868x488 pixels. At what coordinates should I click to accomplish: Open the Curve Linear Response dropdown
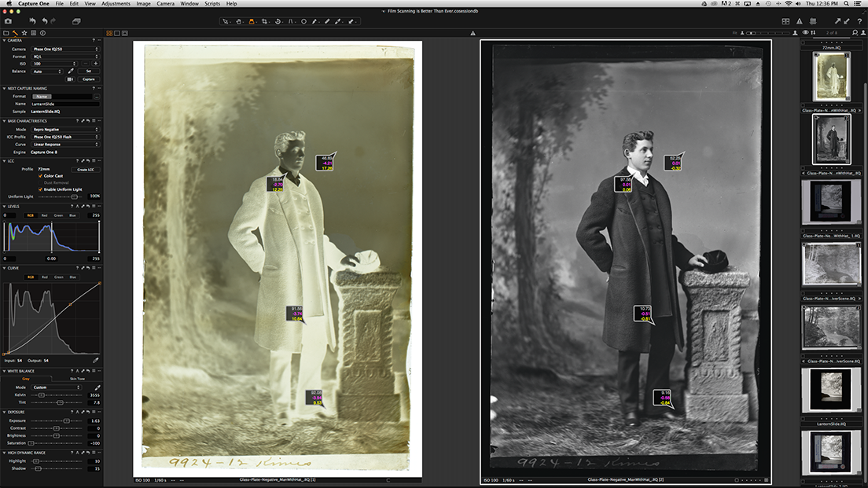(64, 145)
